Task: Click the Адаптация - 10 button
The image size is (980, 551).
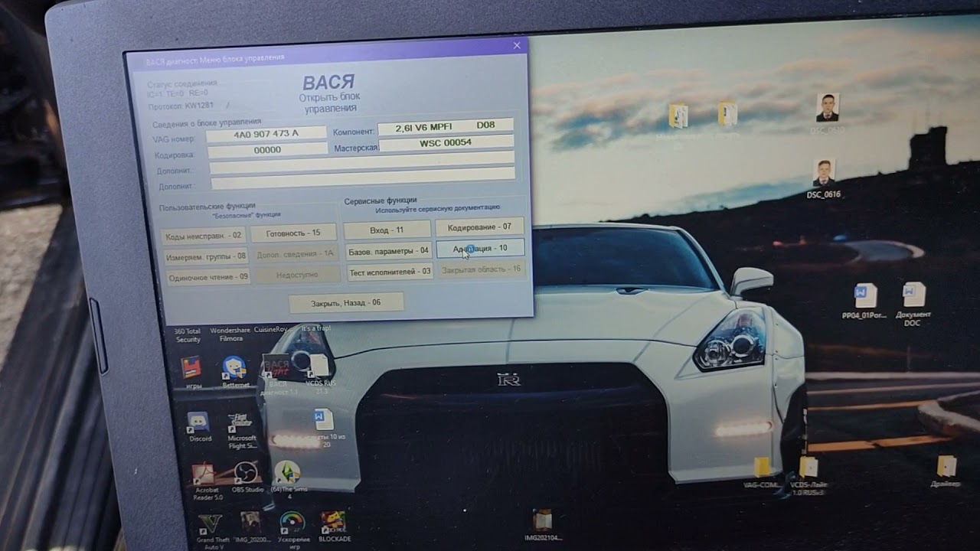Action: [x=480, y=248]
